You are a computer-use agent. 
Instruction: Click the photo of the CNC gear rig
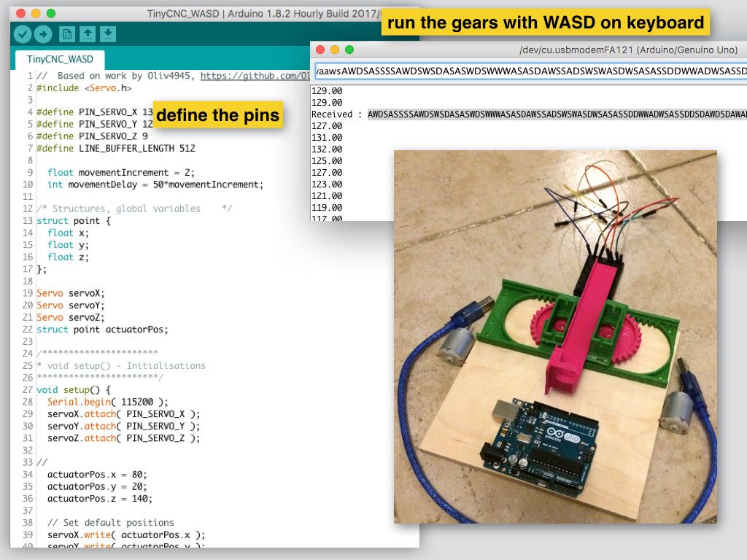(x=555, y=337)
